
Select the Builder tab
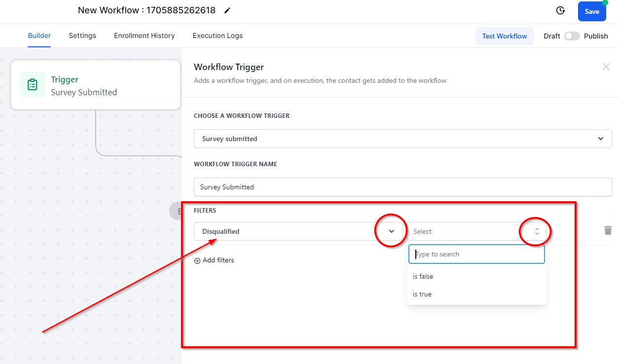click(39, 36)
